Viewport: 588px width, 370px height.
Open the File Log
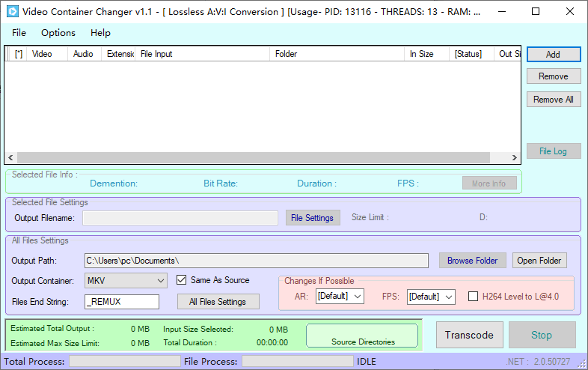coord(554,151)
